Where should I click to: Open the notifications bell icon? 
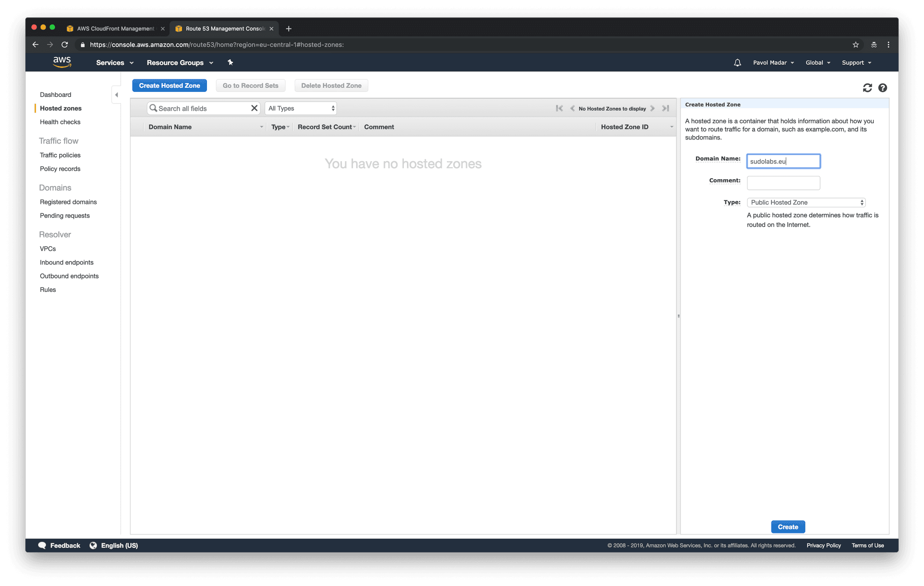pyautogui.click(x=737, y=62)
